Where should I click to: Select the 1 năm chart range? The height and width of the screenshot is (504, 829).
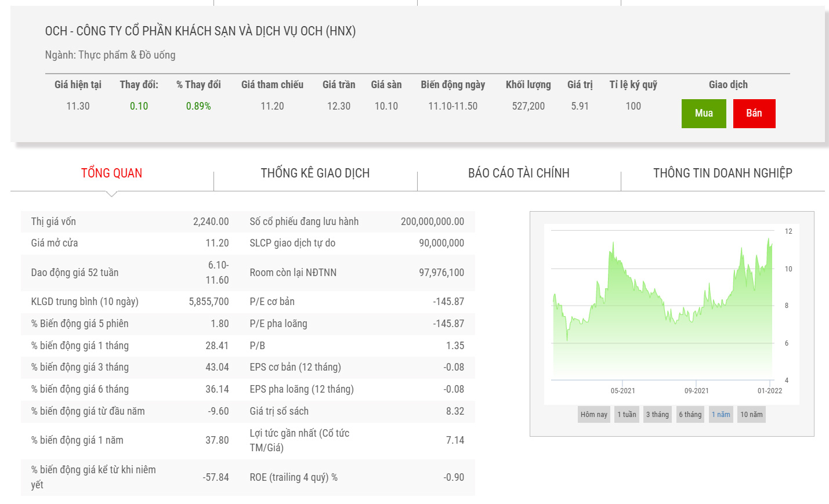point(721,415)
